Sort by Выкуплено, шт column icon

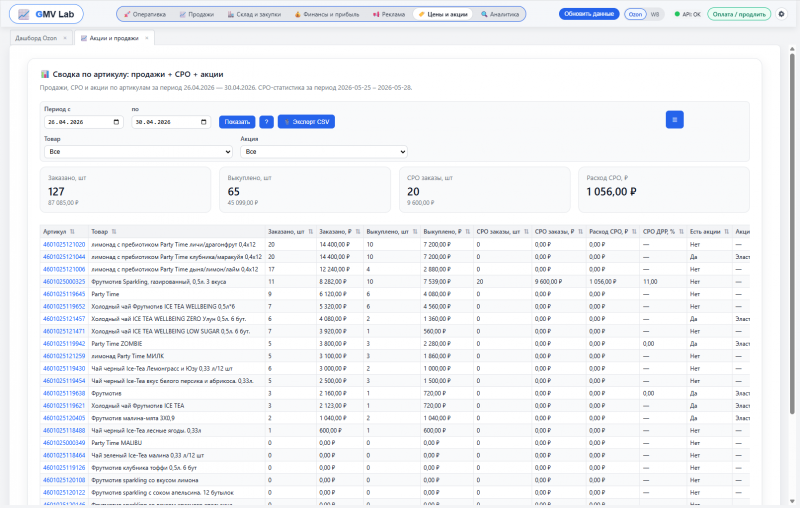(415, 232)
